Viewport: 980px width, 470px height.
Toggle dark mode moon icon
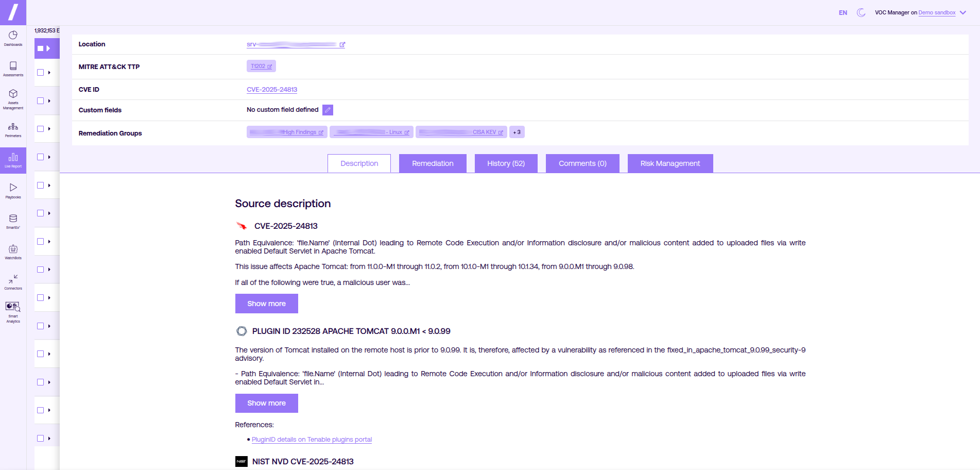coord(861,12)
